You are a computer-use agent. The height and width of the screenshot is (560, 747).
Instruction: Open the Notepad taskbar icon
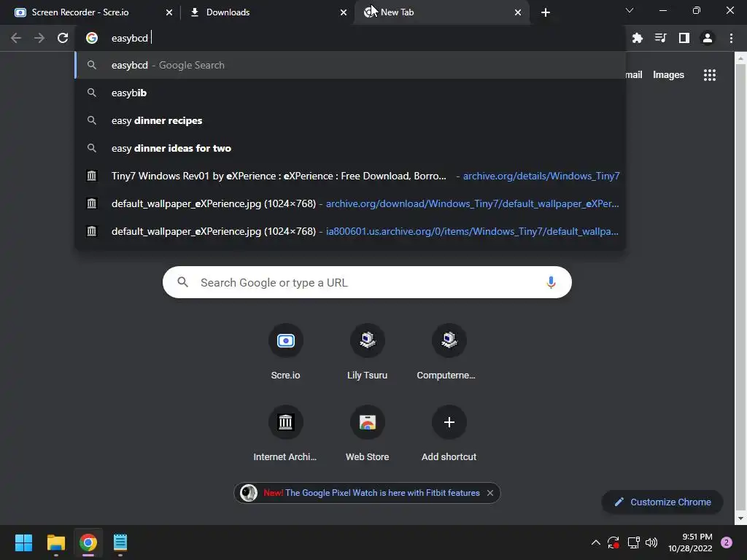(x=120, y=542)
